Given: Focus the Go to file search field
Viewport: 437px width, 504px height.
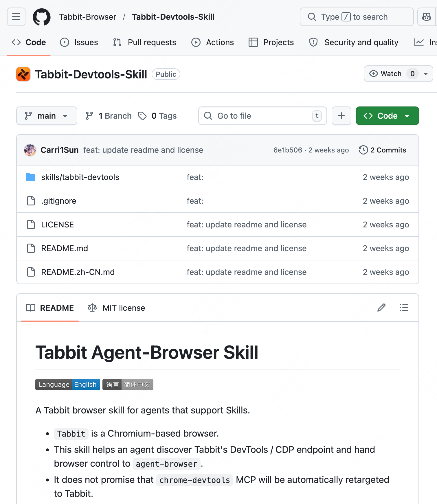Looking at the screenshot, I should 262,116.
